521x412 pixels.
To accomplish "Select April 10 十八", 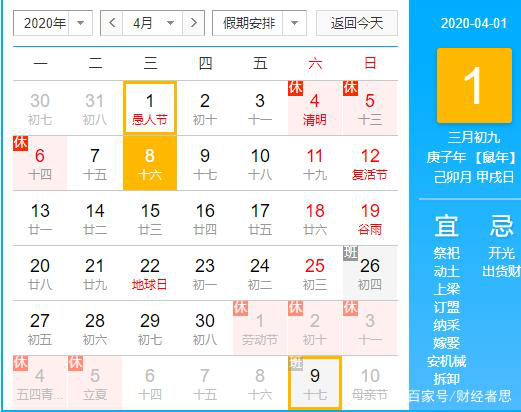I will (x=260, y=163).
